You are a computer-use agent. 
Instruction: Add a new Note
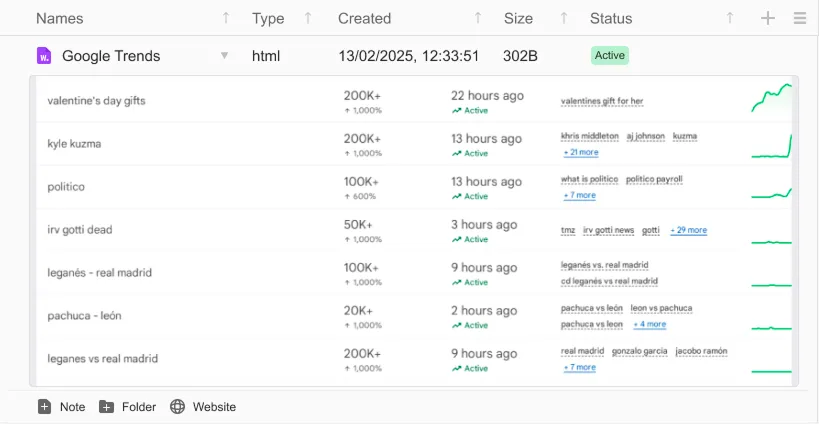[x=61, y=407]
